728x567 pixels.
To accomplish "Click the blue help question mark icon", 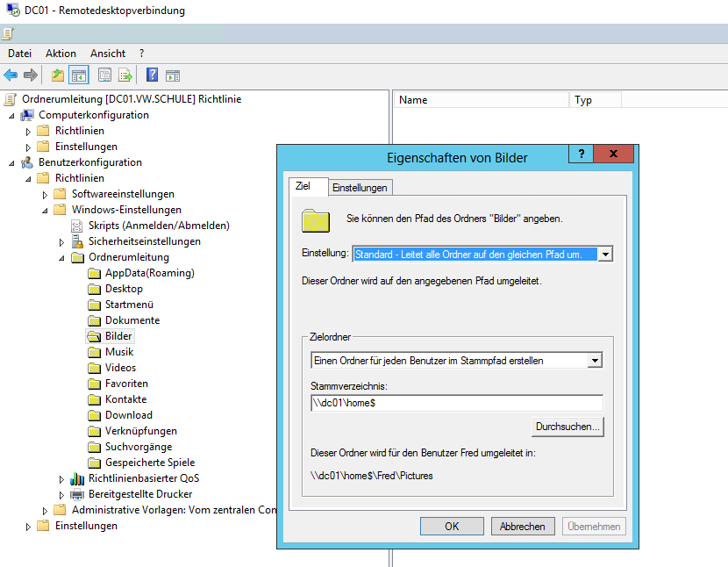I will [152, 75].
